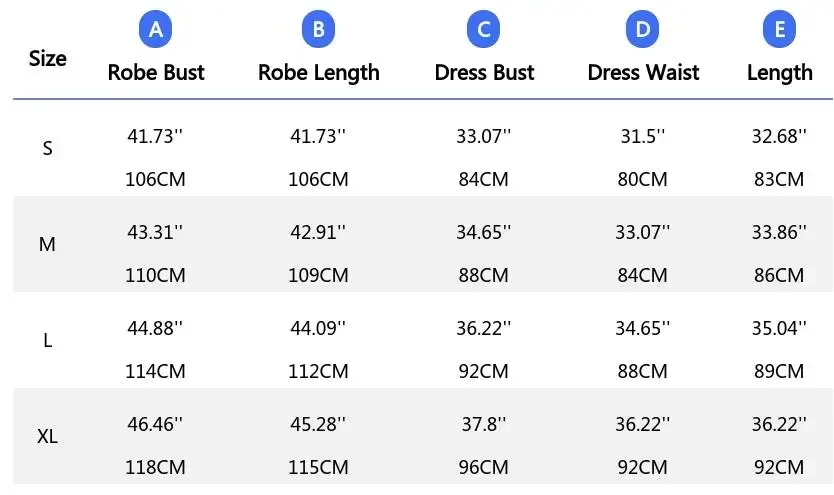Select the M size row label
The height and width of the screenshot is (495, 834).
tap(47, 244)
